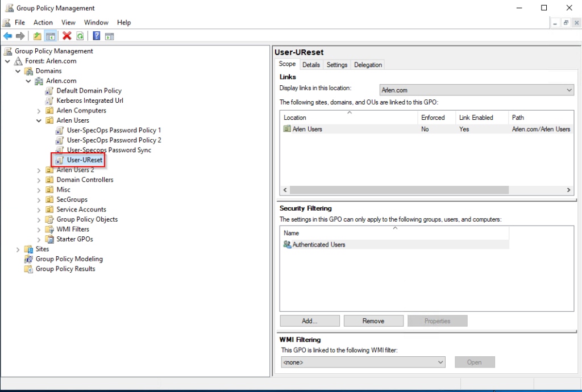Click the WMI Filters folder icon
This screenshot has height=392, width=582.
pos(49,229)
